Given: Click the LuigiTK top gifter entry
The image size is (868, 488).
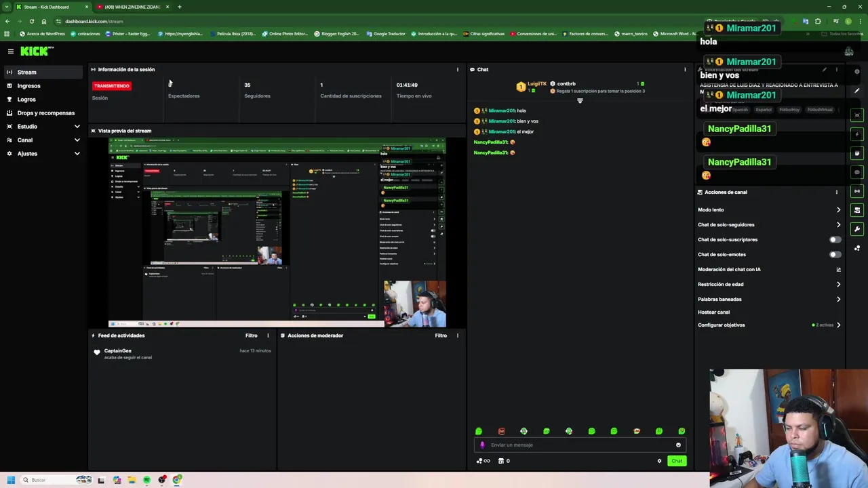Looking at the screenshot, I should coord(532,87).
